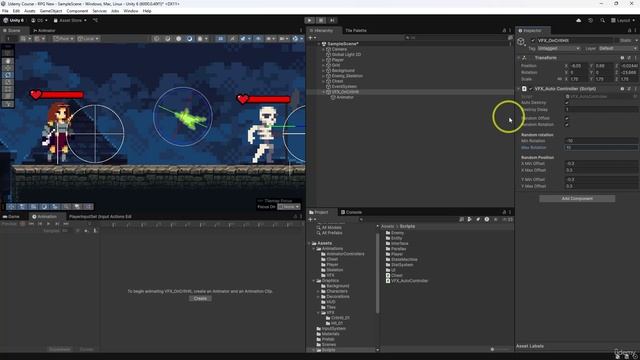Viewport: 640px width, 360px height.
Task: Open the Asset Store dropdown
Action: [x=70, y=20]
